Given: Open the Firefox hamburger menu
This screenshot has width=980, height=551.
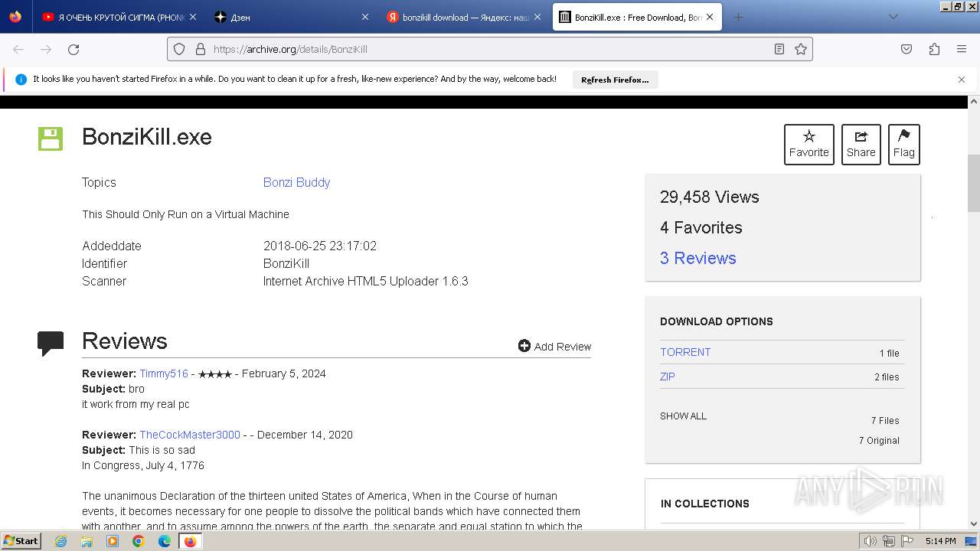Looking at the screenshot, I should (x=962, y=49).
